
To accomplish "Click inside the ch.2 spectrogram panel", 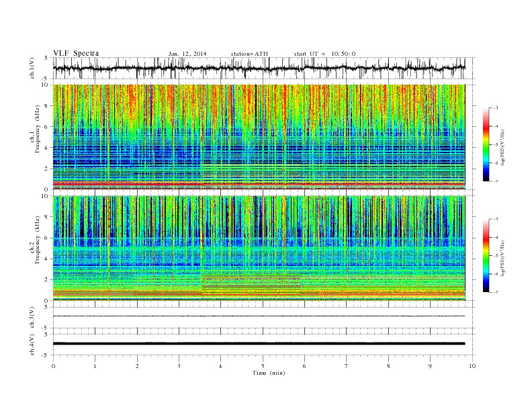I will pyautogui.click(x=259, y=248).
